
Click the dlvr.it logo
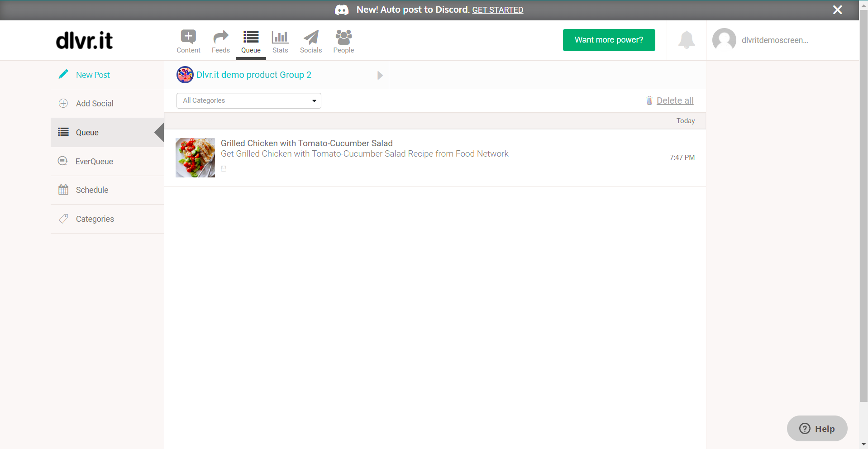(84, 40)
